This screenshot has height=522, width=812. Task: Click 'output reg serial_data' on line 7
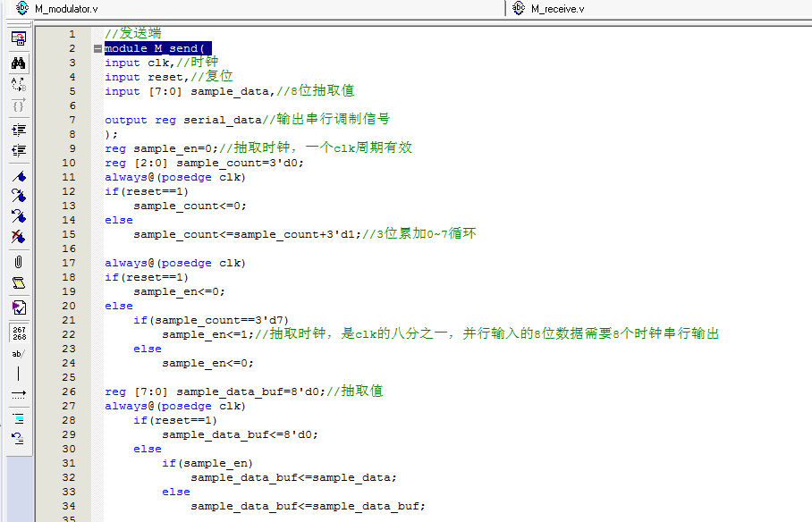[x=182, y=120]
